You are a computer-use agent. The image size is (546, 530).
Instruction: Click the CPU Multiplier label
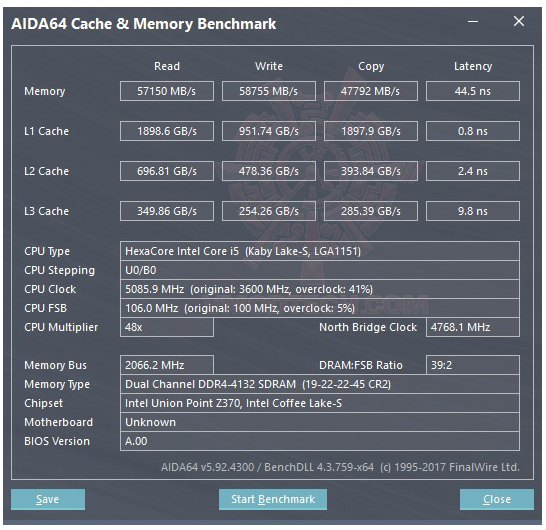[x=61, y=328]
